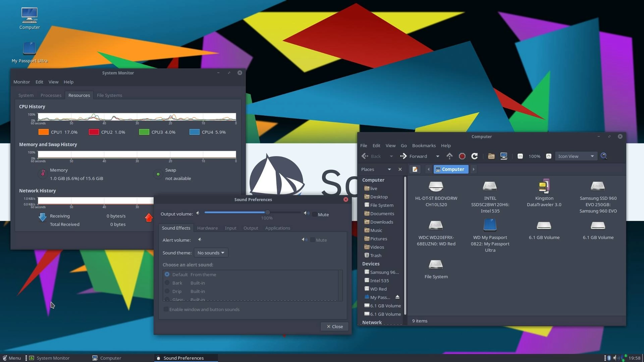
Task: Click the Computer path bar button
Action: tap(451, 169)
